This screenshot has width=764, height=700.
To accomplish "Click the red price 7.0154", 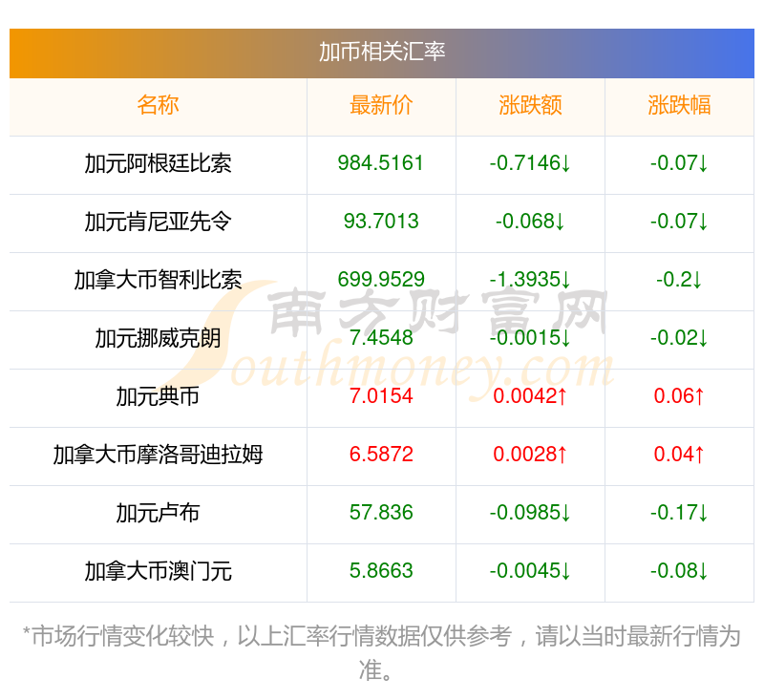I will 381,396.
